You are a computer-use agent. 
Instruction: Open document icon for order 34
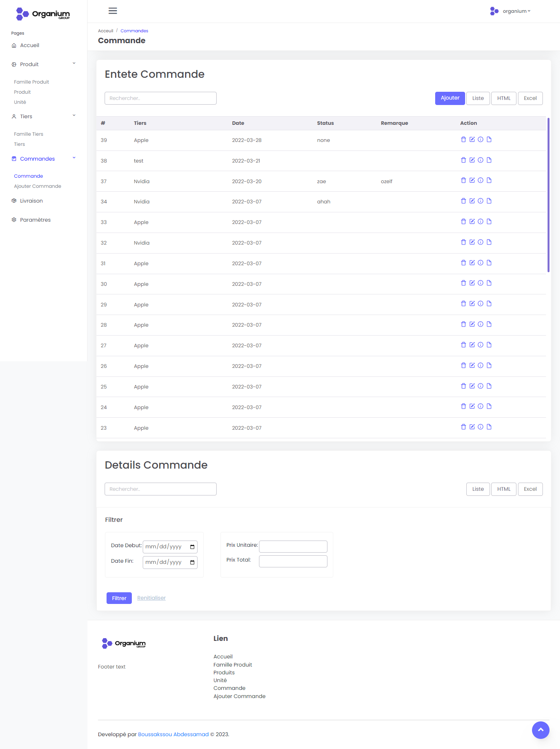(489, 201)
